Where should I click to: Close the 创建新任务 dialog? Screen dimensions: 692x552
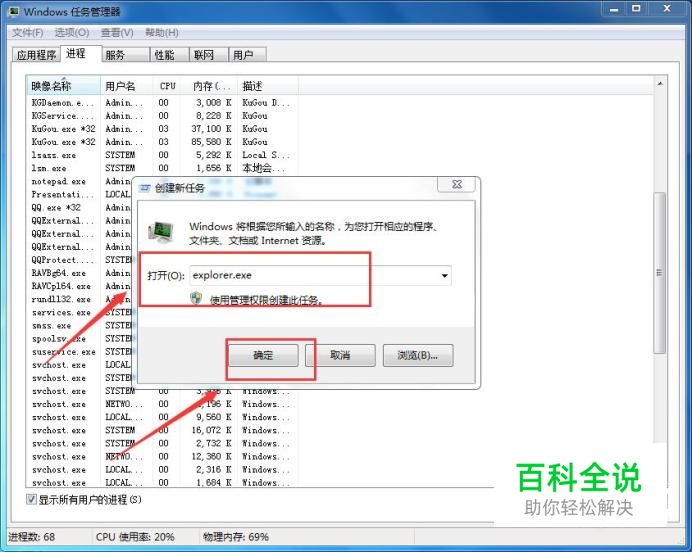456,184
